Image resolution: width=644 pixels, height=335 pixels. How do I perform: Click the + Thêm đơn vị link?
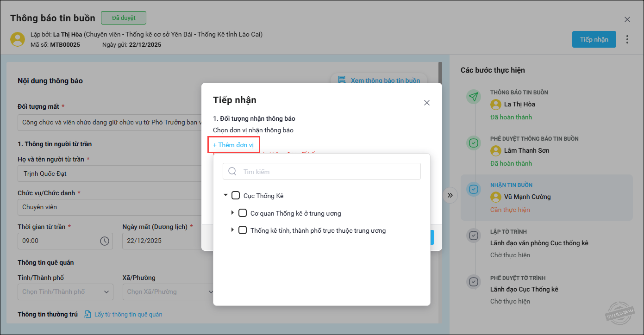(233, 145)
